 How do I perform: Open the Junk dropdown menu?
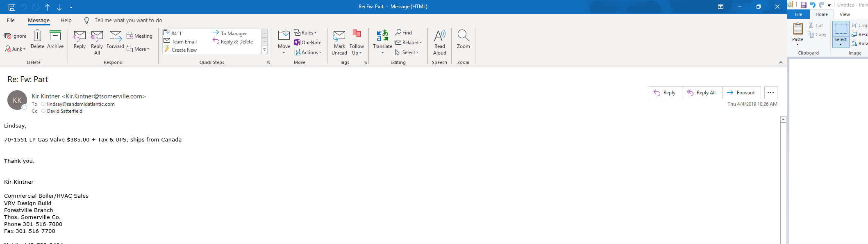pos(16,49)
